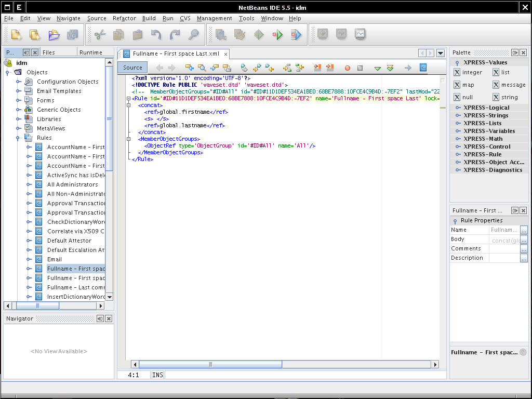Click the Source view button
The height and width of the screenshot is (399, 532).
[x=132, y=68]
